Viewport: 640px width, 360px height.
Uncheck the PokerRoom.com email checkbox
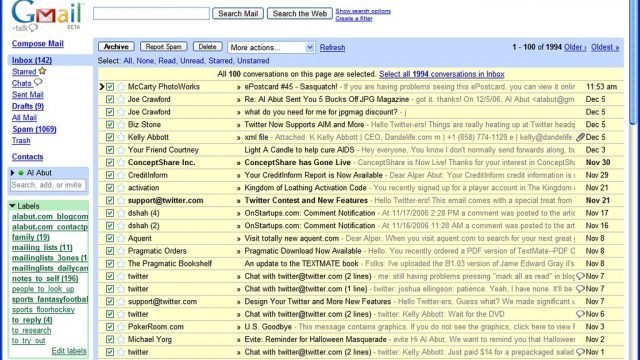[110, 327]
